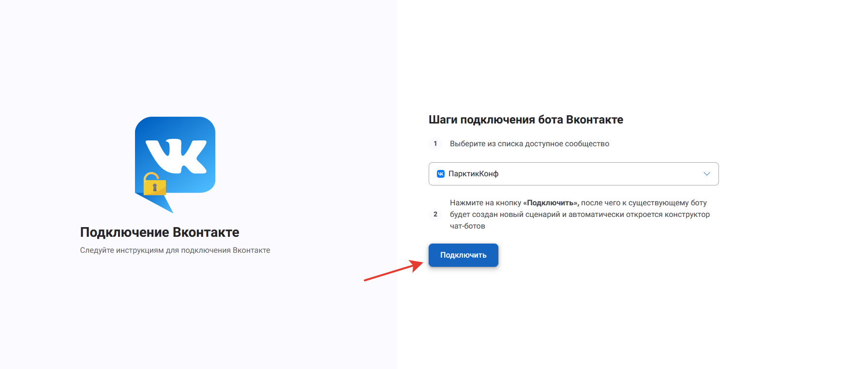Viewport: 868px width, 369px height.
Task: Open the community selection dropdown
Action: coord(573,174)
